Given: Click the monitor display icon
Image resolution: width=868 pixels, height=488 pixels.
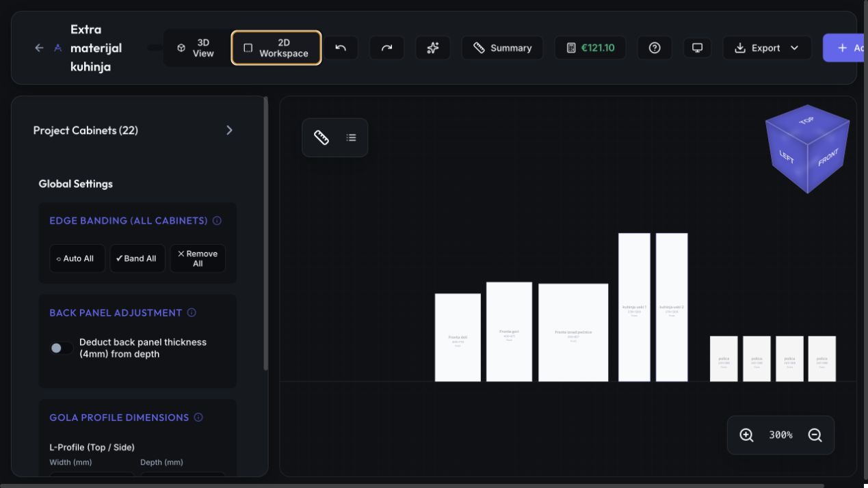Looking at the screenshot, I should click(697, 48).
